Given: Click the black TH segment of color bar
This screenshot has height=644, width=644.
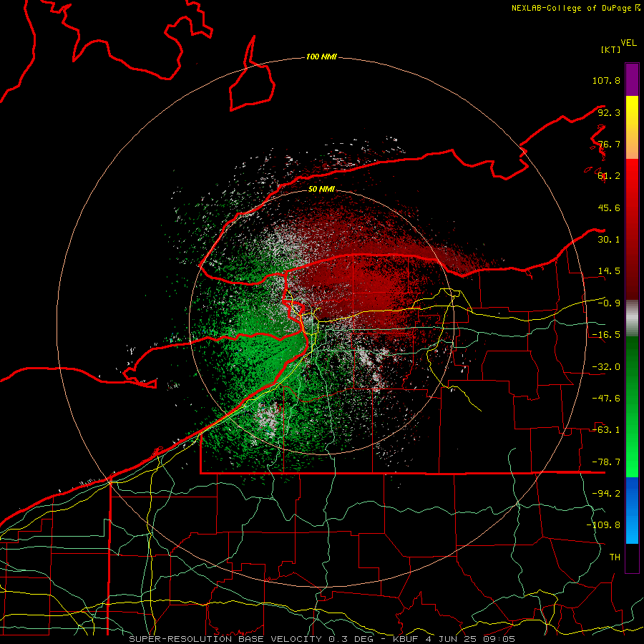Looking at the screenshot, I should [x=632, y=557].
